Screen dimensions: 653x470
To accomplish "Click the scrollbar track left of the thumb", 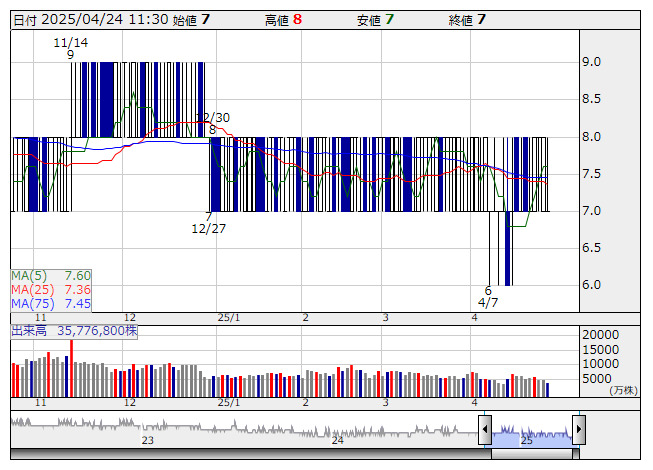I will (251, 454).
